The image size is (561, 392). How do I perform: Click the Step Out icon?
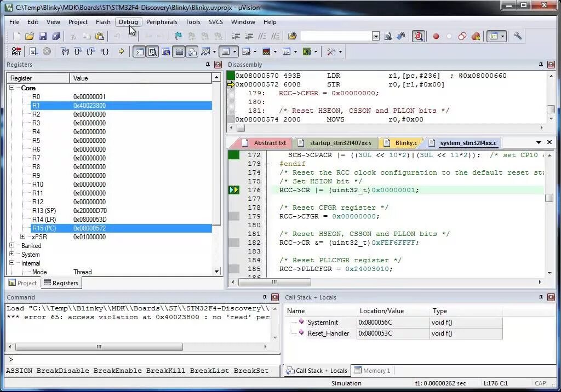[90, 52]
